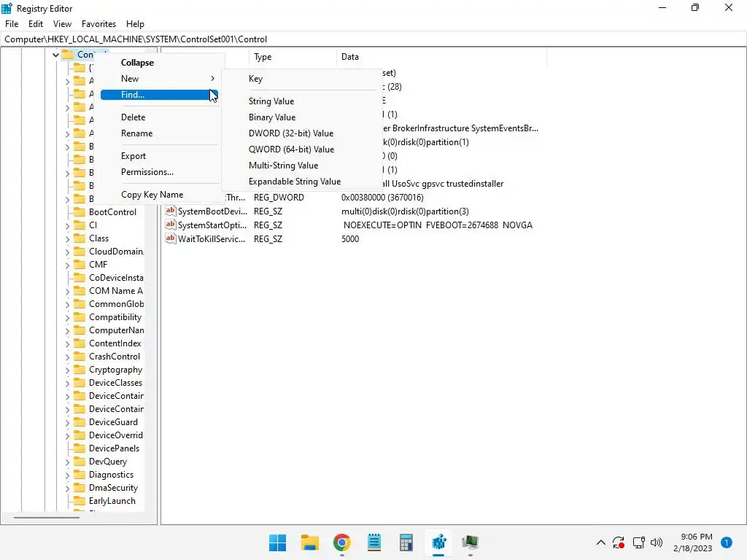
Task: Select the Class folder icon
Action: pyautogui.click(x=80, y=238)
